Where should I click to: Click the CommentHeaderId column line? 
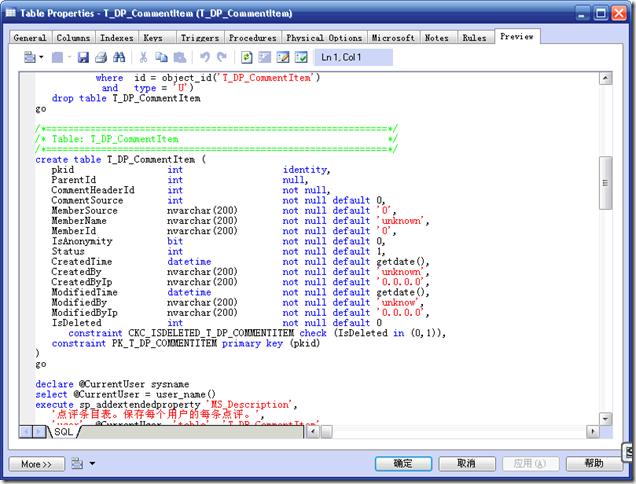tap(191, 190)
